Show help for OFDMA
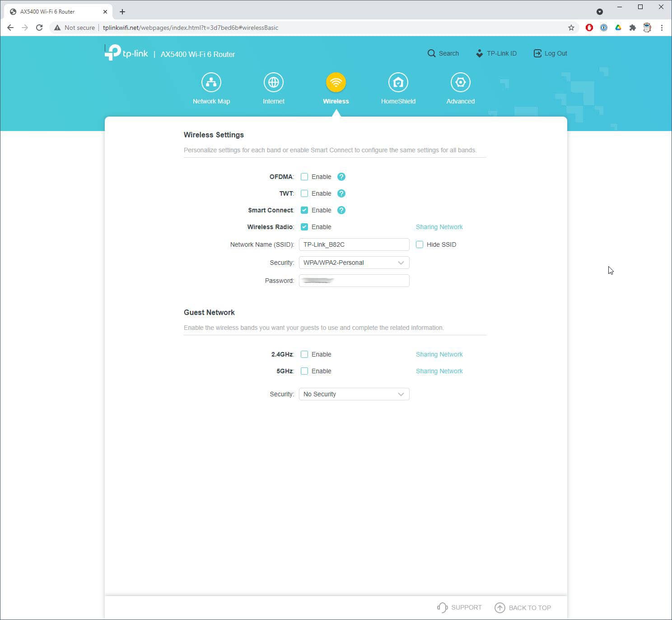The height and width of the screenshot is (620, 672). [x=341, y=177]
